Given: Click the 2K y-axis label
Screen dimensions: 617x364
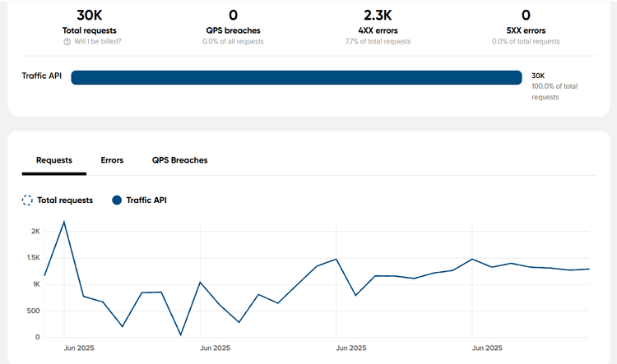Looking at the screenshot, I should coord(35,232).
